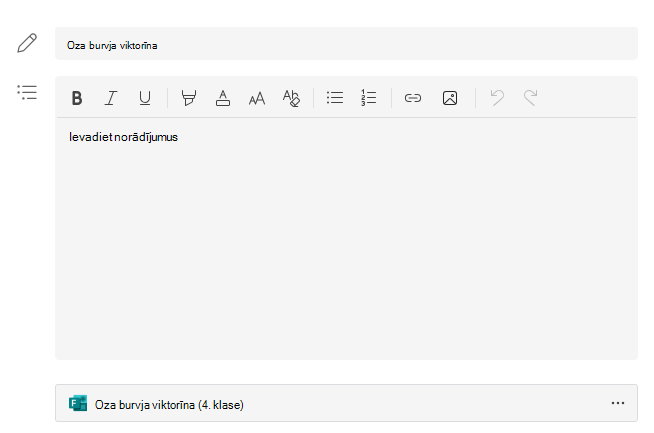Redo the last edit

531,98
